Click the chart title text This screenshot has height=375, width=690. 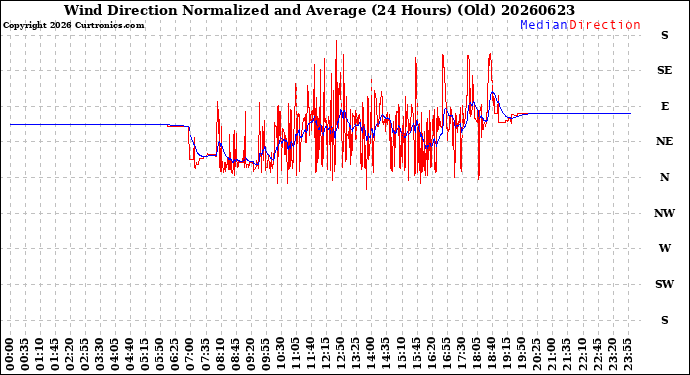coord(319,10)
